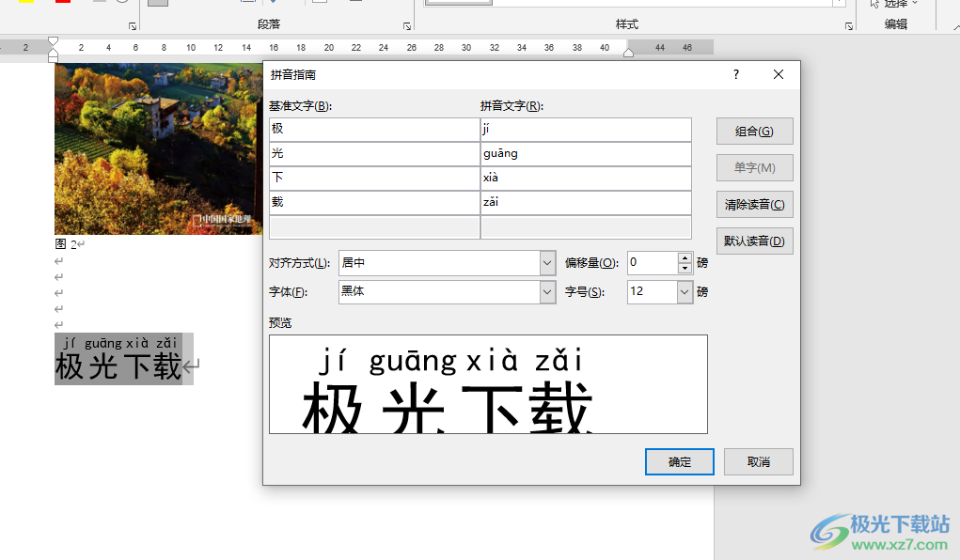Click the 偏移量 offset value field

tap(653, 262)
